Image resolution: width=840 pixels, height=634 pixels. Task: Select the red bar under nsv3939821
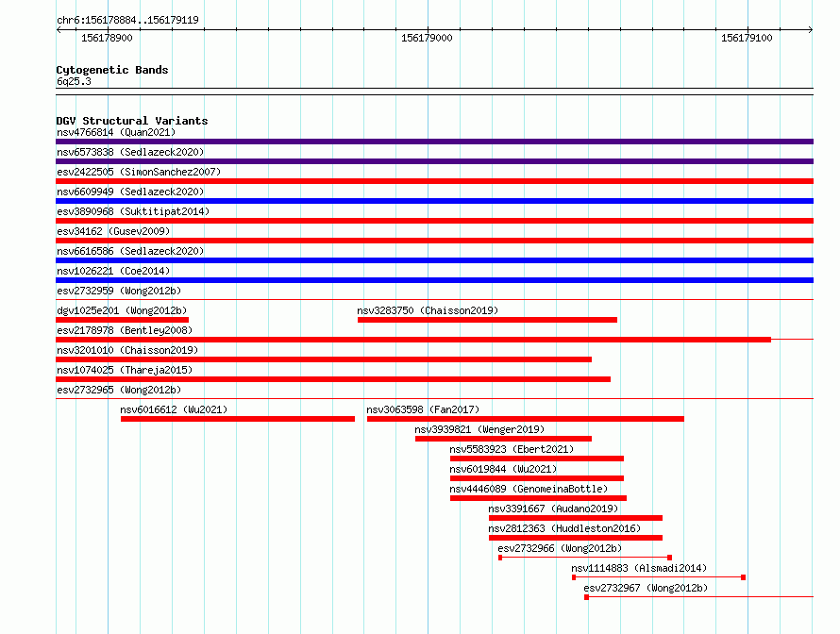504,439
